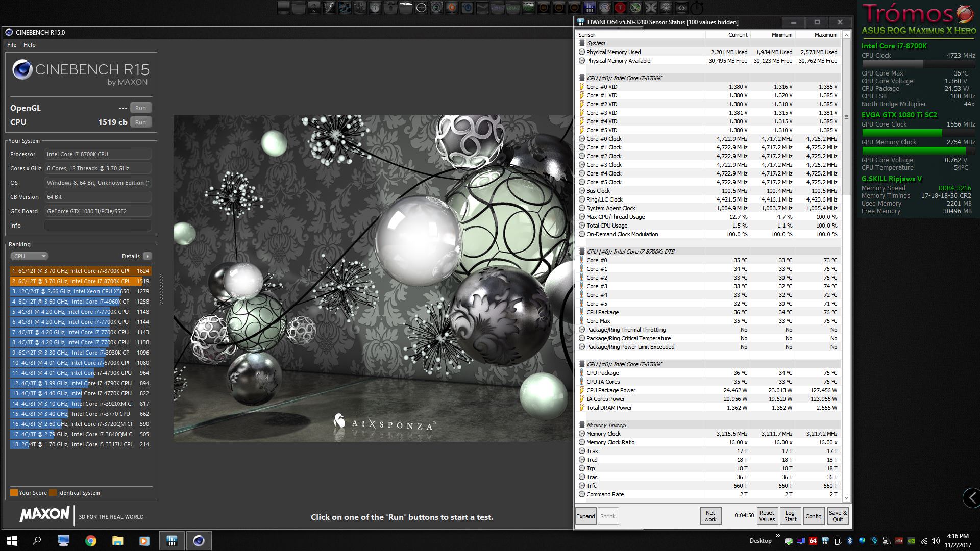Image resolution: width=980 pixels, height=551 pixels.
Task: Click the Wi-Fi network tray icon
Action: point(924,541)
